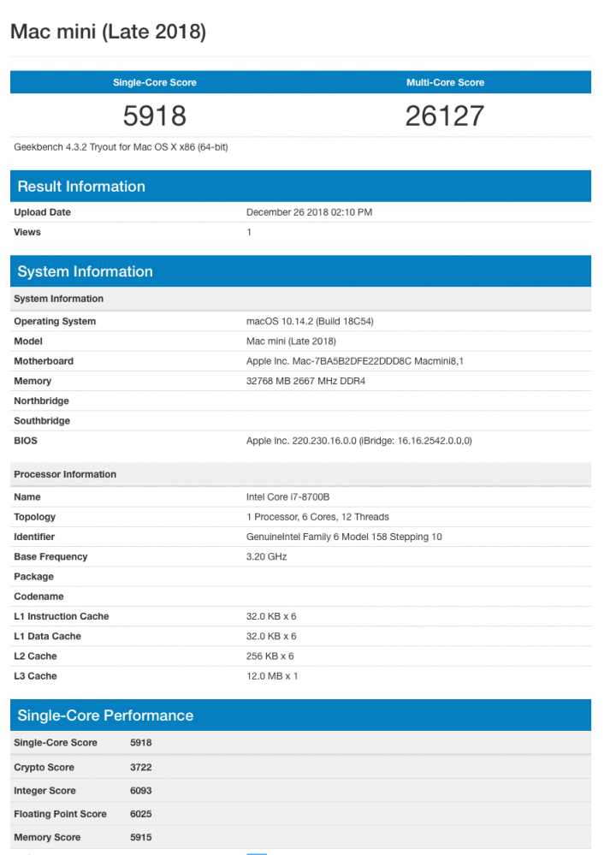Screen dimensions: 616x855
Task: Click the Base Frequency label
Action: [x=50, y=556]
